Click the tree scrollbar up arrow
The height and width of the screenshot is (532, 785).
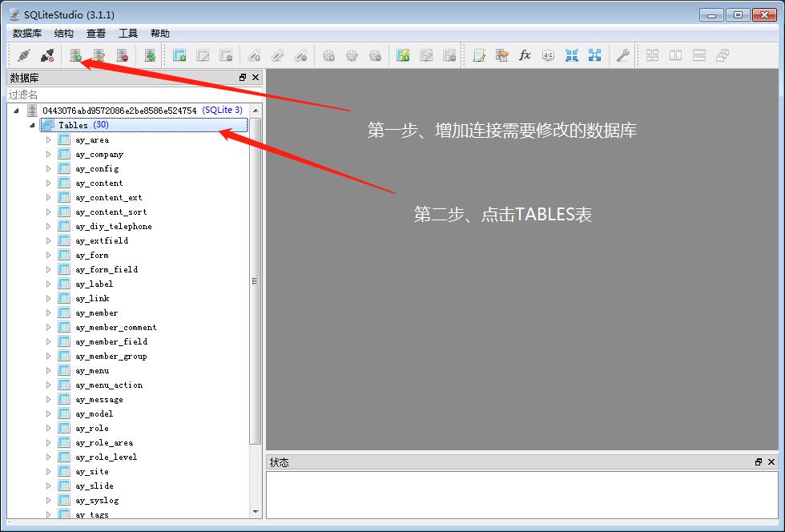click(x=256, y=111)
